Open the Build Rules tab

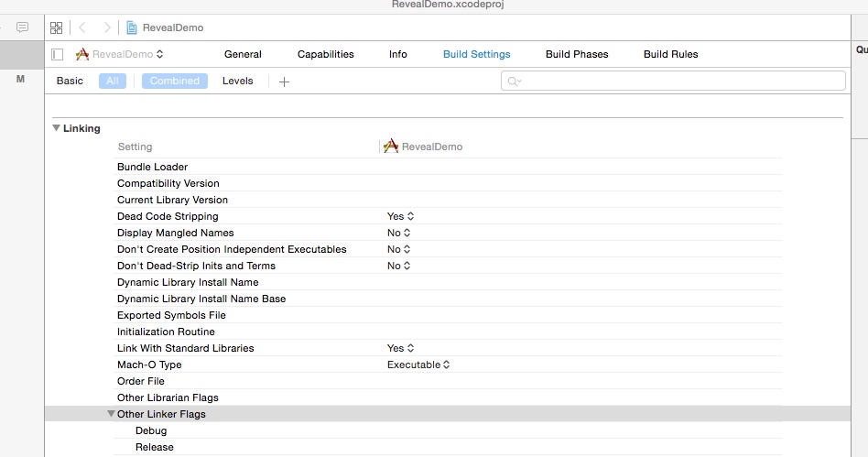coord(670,54)
